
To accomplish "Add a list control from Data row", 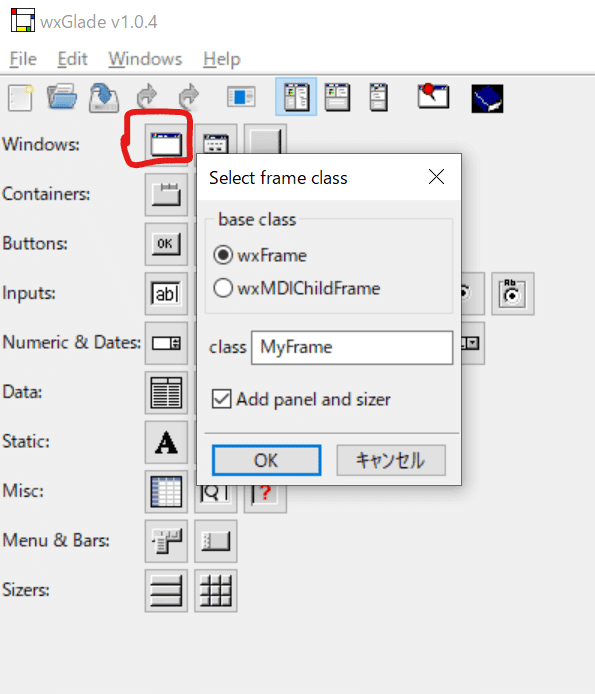I will click(166, 393).
